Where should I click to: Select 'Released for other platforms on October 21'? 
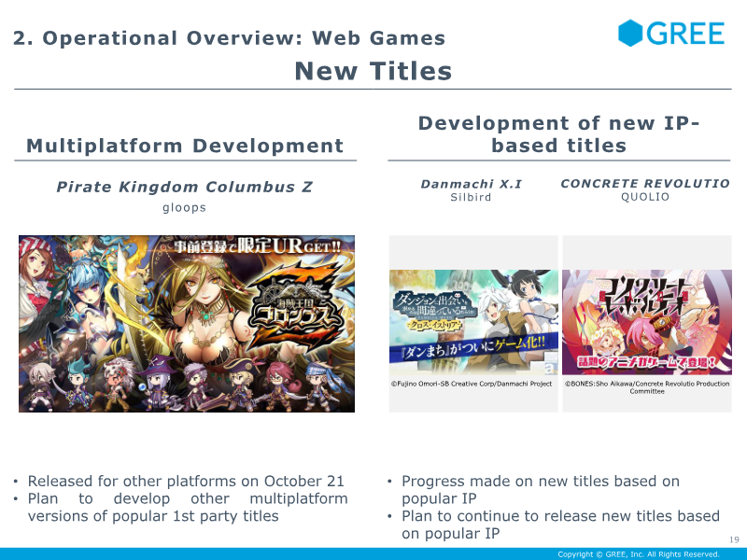[x=186, y=481]
